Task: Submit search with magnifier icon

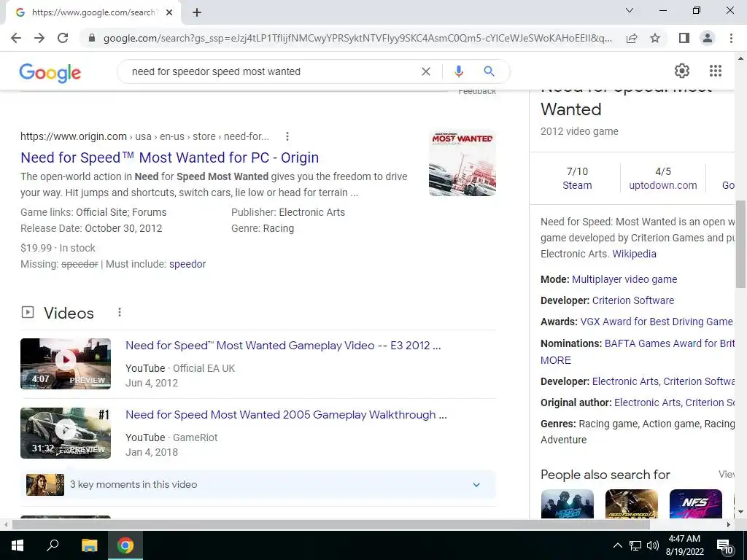Action: [489, 71]
